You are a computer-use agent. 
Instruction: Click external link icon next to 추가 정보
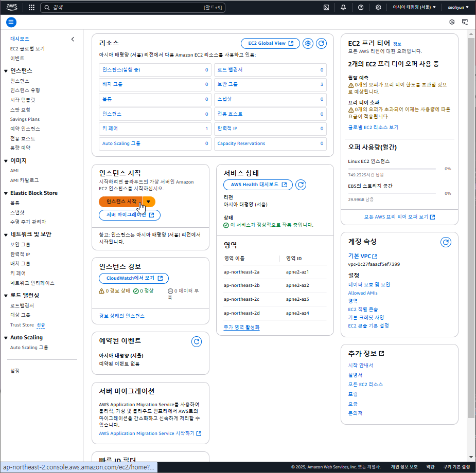point(382,353)
